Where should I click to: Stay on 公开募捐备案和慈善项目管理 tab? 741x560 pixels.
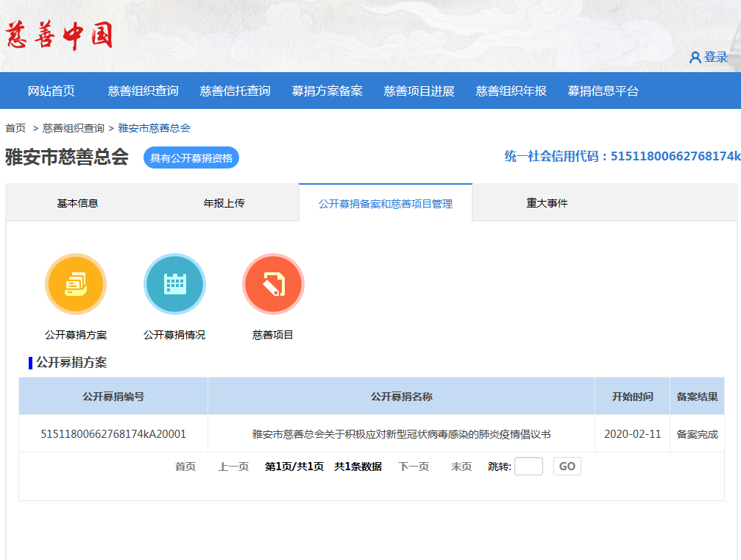tap(384, 204)
